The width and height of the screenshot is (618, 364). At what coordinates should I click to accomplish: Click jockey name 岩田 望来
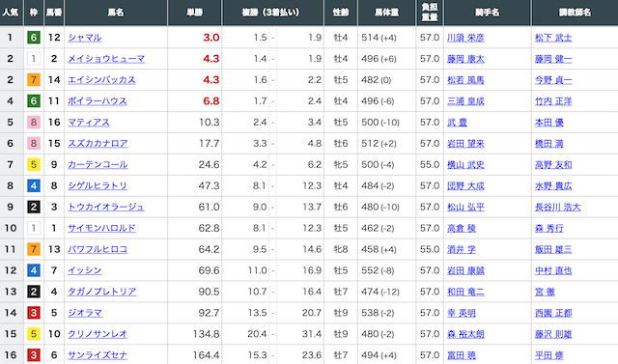coord(465,144)
